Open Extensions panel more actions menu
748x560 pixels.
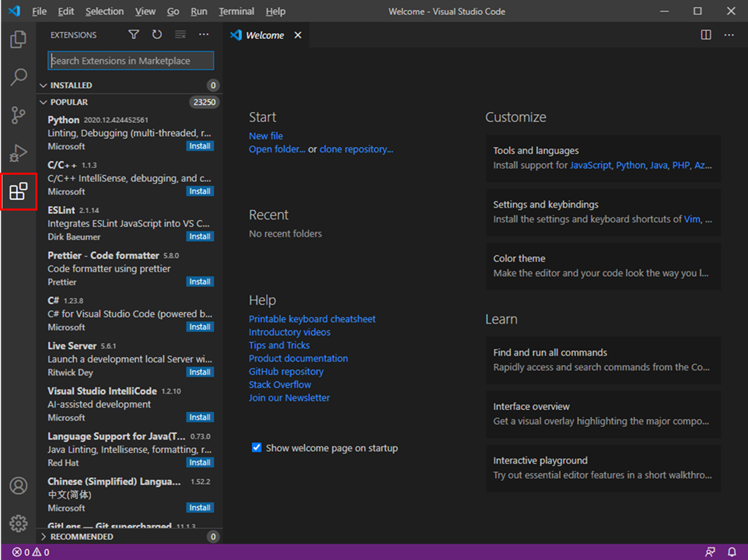point(204,34)
